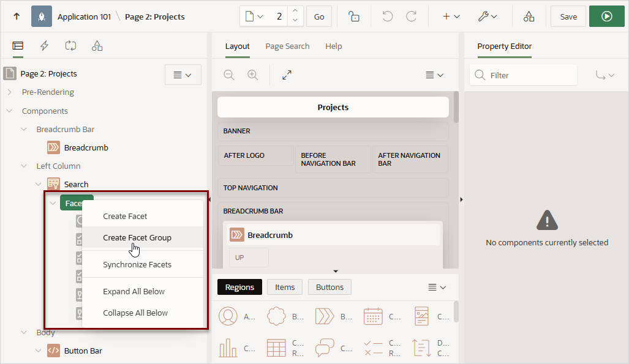The image size is (629, 364).
Task: Select Synchronize Facets menu entry
Action: [137, 264]
